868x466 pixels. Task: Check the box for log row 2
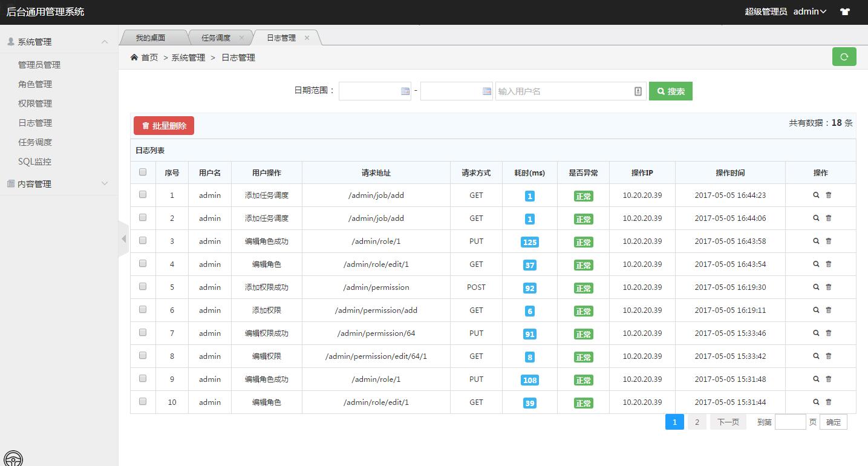pos(143,217)
